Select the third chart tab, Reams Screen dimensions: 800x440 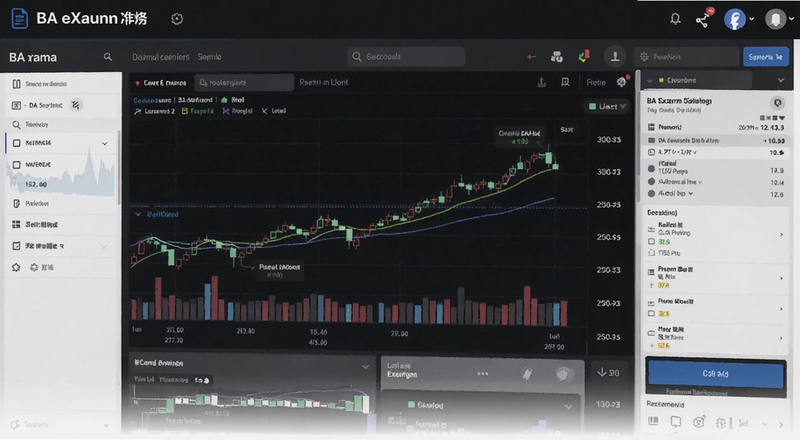click(x=323, y=82)
